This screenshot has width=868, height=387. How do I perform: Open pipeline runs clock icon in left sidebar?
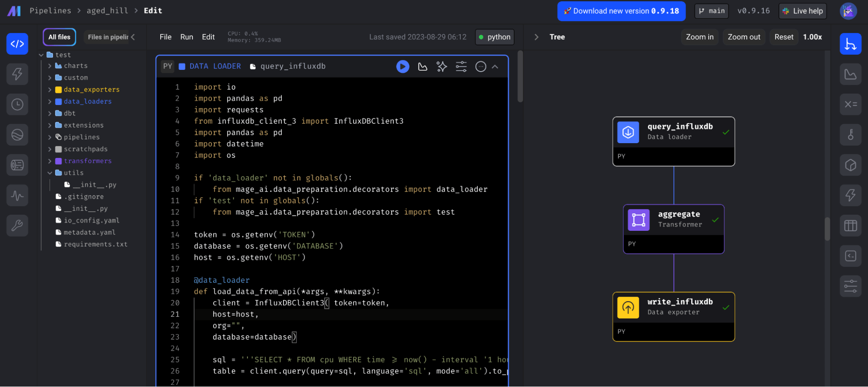[x=17, y=104]
